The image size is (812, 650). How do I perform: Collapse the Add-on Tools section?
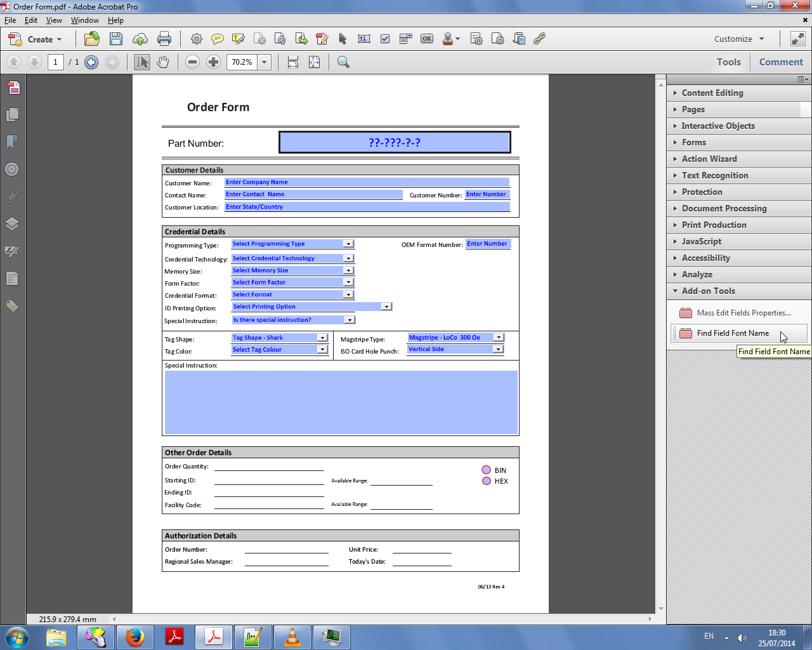(x=708, y=291)
